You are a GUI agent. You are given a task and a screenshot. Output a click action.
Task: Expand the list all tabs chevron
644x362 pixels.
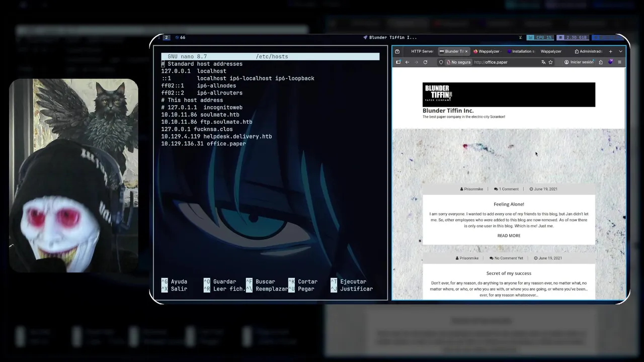[x=620, y=51]
